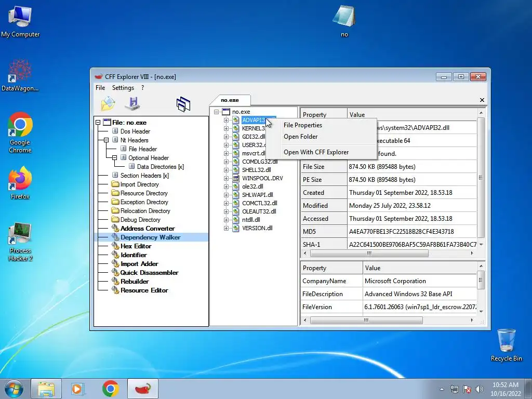This screenshot has width=532, height=399.
Task: Collapse the Optional Header node
Action: [115, 158]
